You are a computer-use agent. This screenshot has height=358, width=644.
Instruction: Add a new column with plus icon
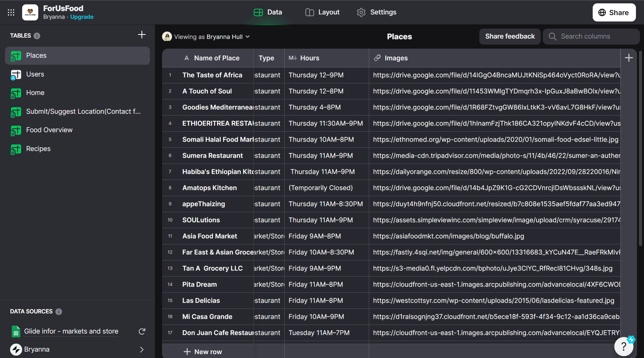coord(629,58)
